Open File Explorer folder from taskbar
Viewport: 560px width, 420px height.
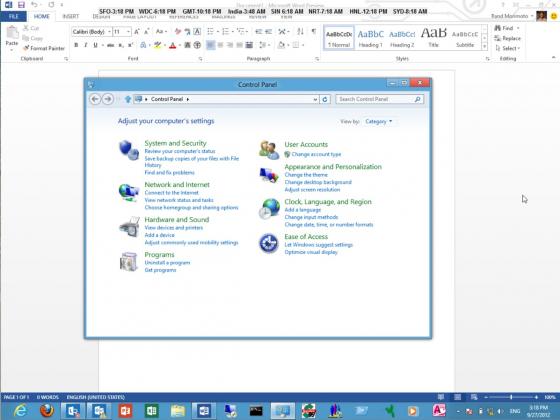[x=178, y=411]
